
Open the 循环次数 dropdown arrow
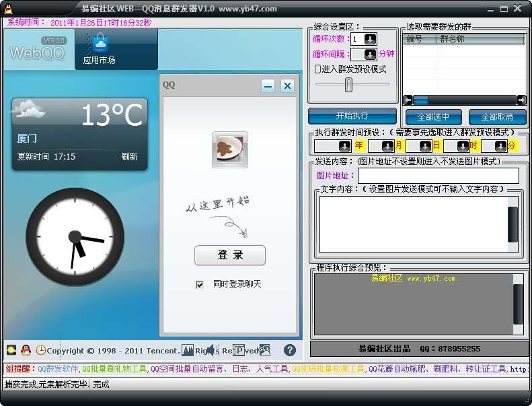(370, 39)
